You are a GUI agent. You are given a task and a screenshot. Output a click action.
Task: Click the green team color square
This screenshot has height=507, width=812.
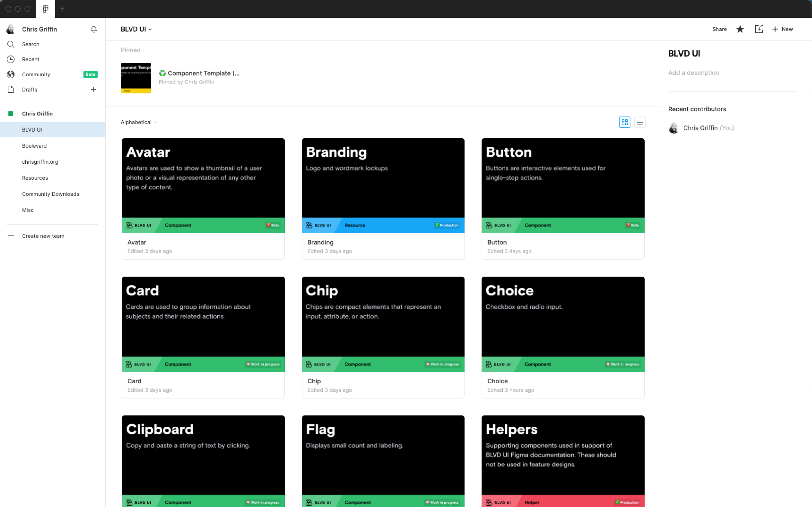[11, 113]
